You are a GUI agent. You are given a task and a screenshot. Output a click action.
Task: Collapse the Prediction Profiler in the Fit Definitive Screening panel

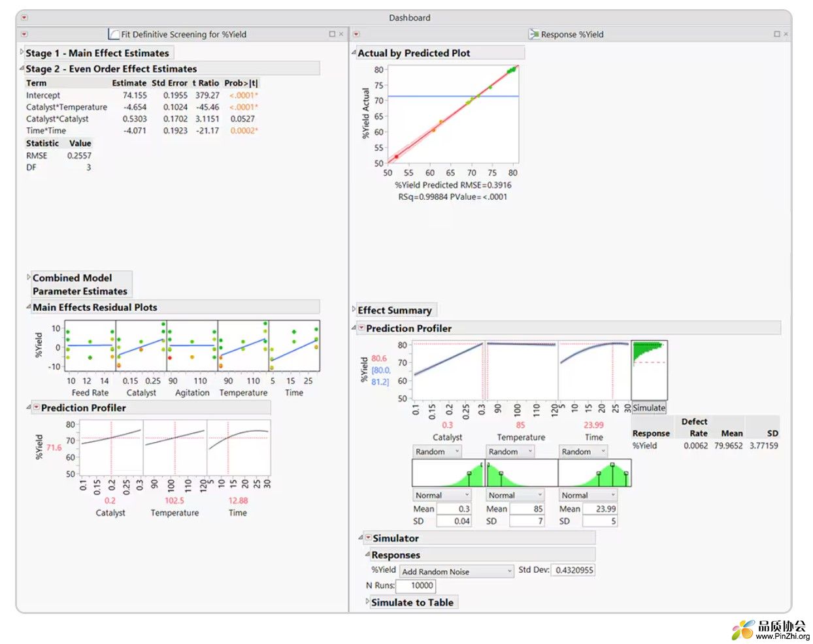(29, 407)
